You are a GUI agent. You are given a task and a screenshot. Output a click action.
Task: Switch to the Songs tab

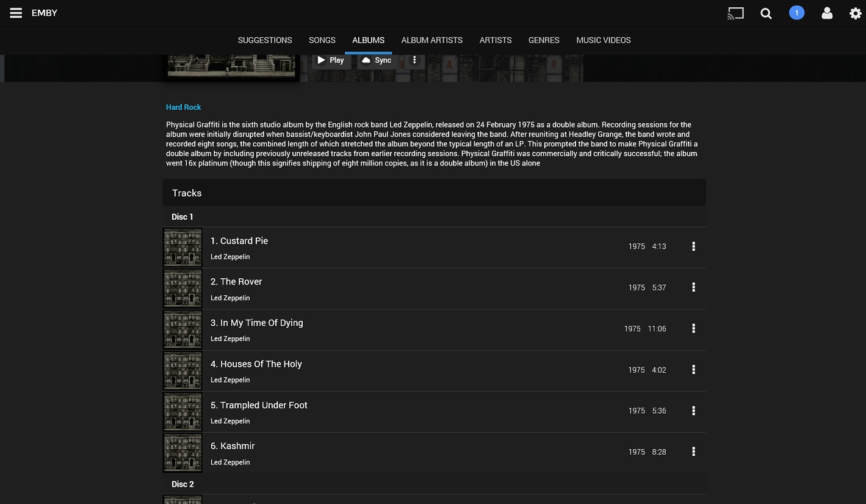tap(322, 40)
